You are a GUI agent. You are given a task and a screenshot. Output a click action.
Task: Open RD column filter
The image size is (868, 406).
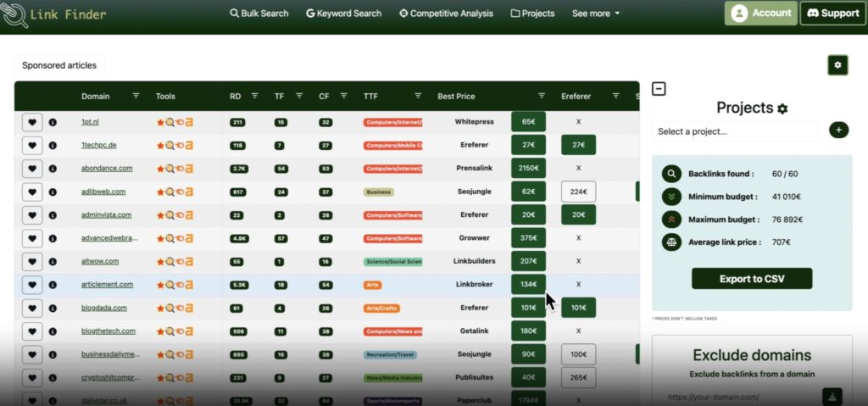(254, 96)
